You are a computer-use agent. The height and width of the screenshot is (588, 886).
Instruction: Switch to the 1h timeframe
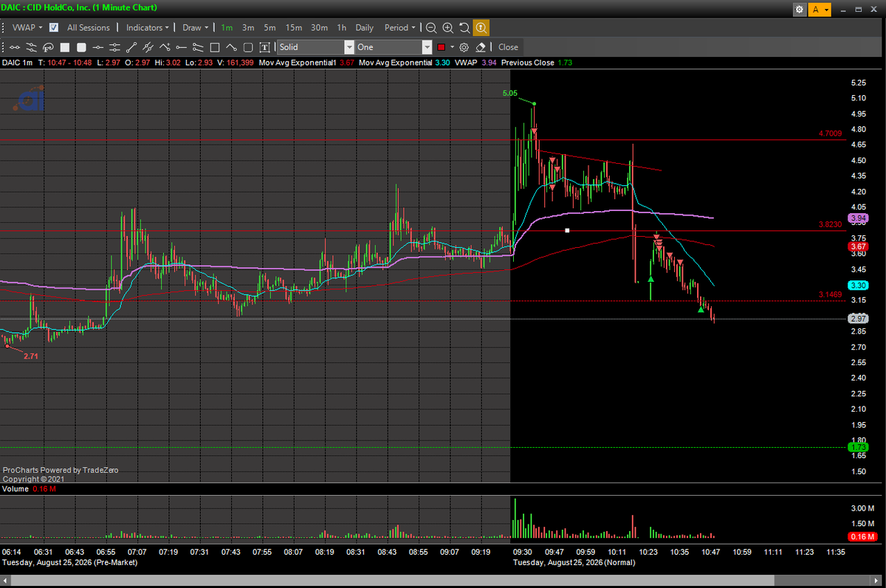coord(342,27)
